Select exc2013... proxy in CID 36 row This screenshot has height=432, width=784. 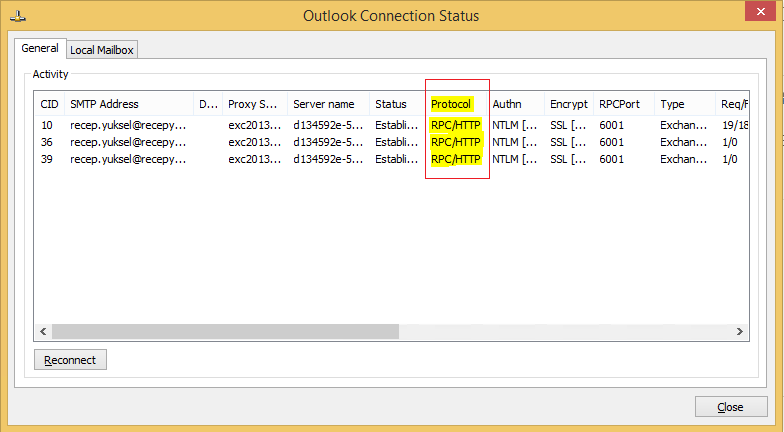pos(254,142)
